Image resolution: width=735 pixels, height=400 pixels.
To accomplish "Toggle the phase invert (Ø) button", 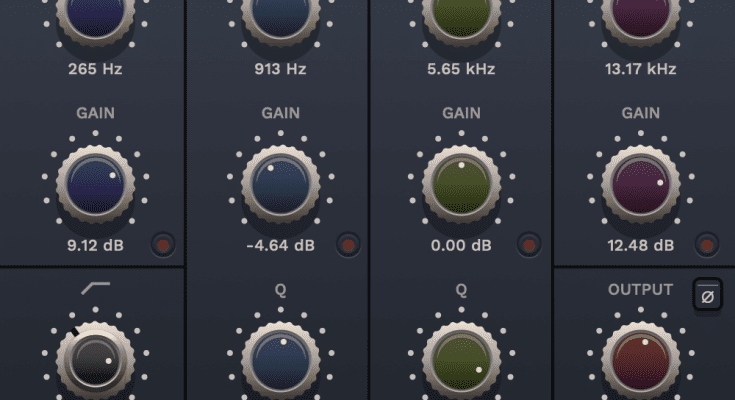I will click(707, 295).
